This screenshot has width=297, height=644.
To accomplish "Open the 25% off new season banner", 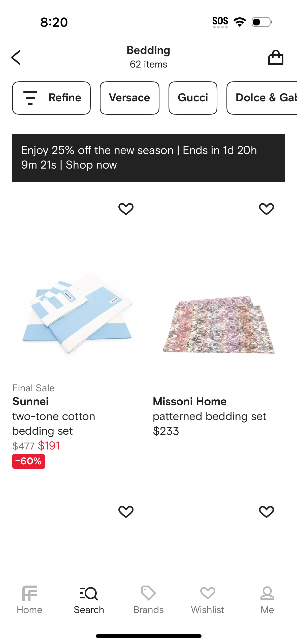I will pyautogui.click(x=148, y=158).
